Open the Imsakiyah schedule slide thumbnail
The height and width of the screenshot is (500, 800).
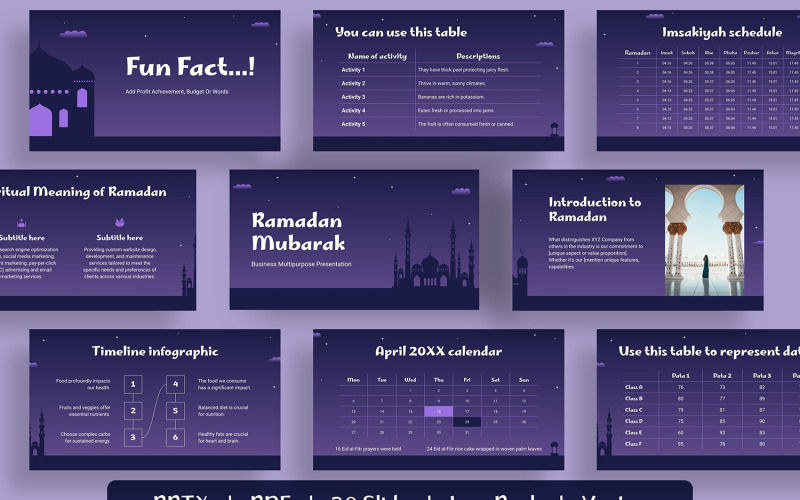coord(698,81)
